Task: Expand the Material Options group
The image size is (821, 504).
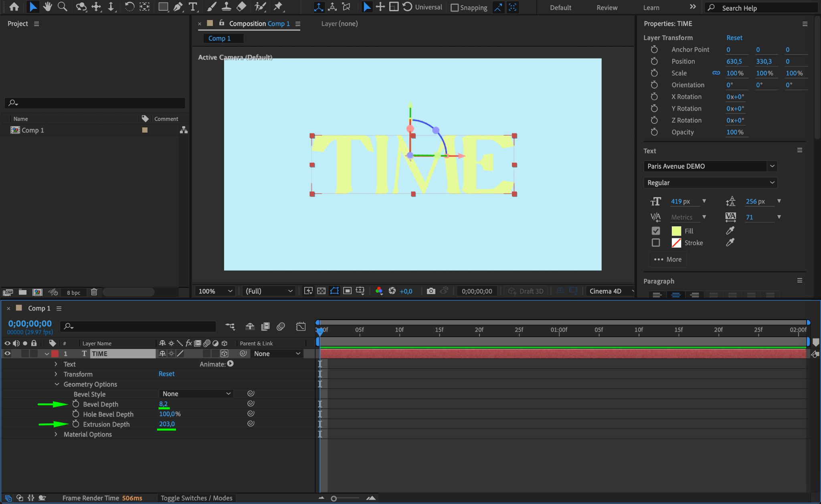Action: coord(56,434)
